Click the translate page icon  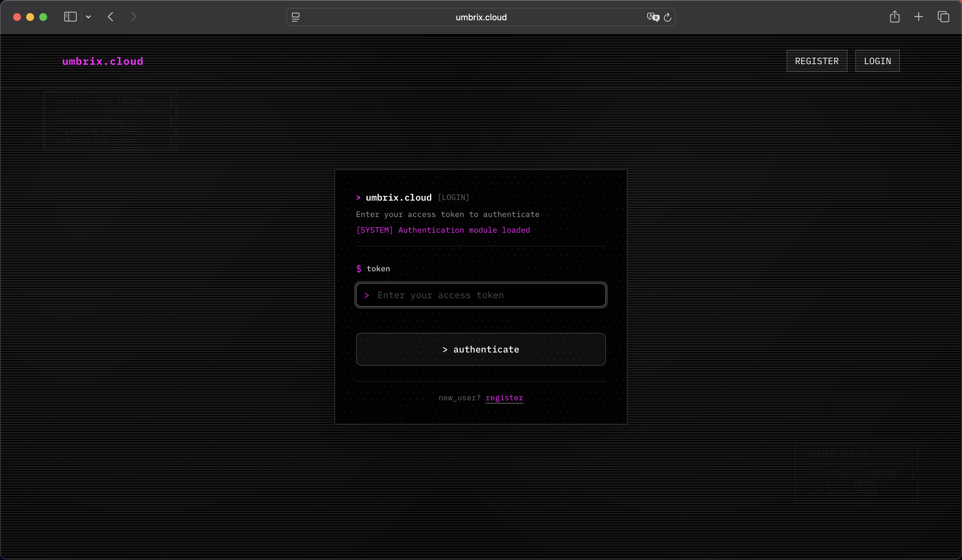[653, 17]
